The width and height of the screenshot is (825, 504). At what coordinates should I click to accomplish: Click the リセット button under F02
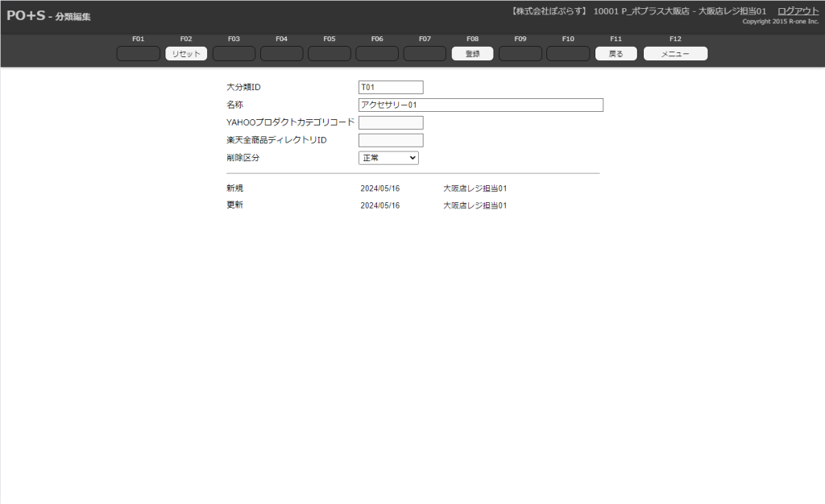point(186,54)
